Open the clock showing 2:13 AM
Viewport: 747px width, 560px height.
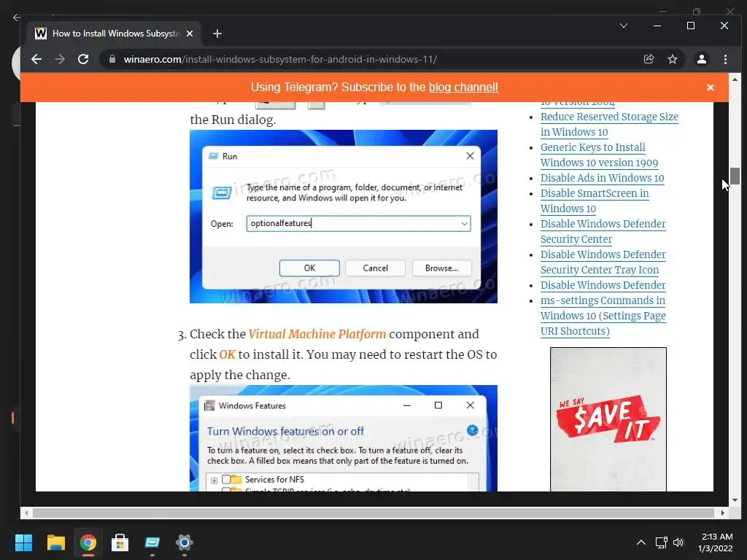716,542
